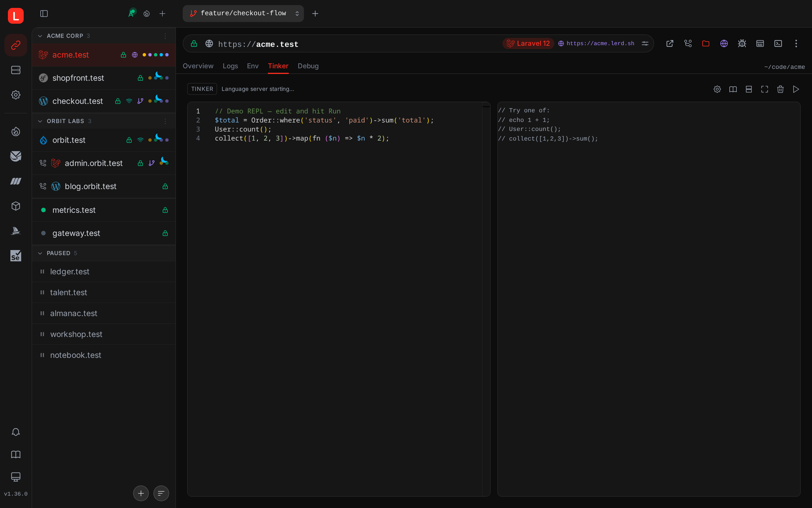Switch to the Logs tab
The image size is (812, 508).
coord(230,66)
